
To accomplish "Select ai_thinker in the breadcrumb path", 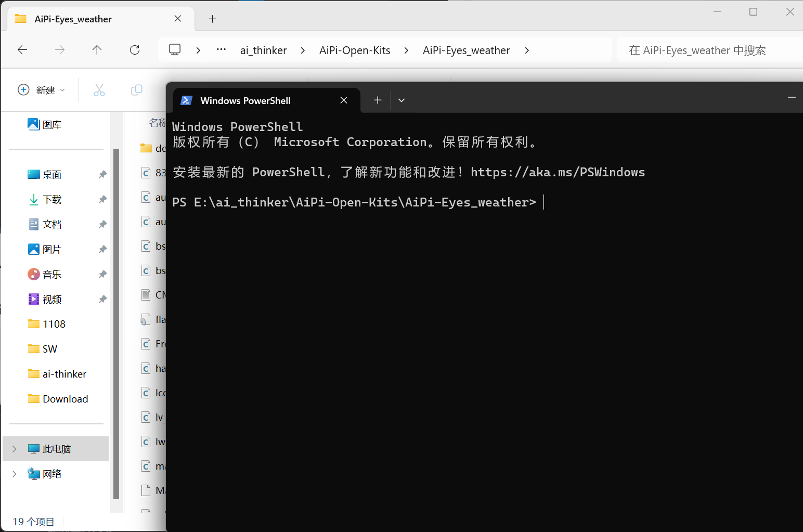I will click(263, 50).
